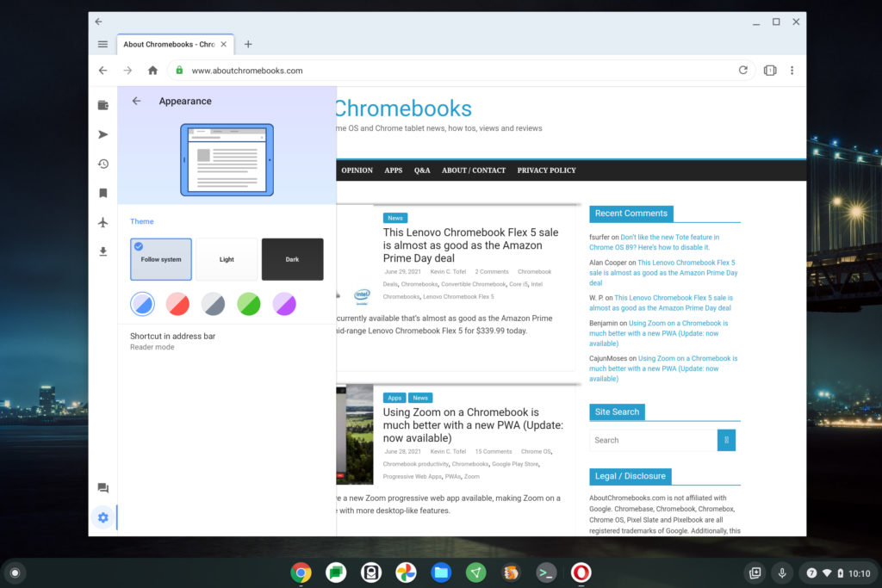Open Shortcut in address bar setting
882x588 pixels.
(227, 341)
